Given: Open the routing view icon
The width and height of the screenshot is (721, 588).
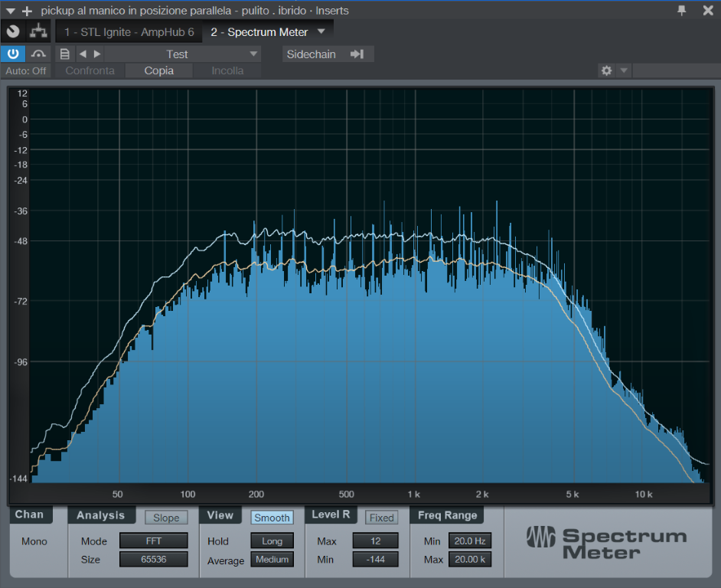Looking at the screenshot, I should pyautogui.click(x=38, y=31).
